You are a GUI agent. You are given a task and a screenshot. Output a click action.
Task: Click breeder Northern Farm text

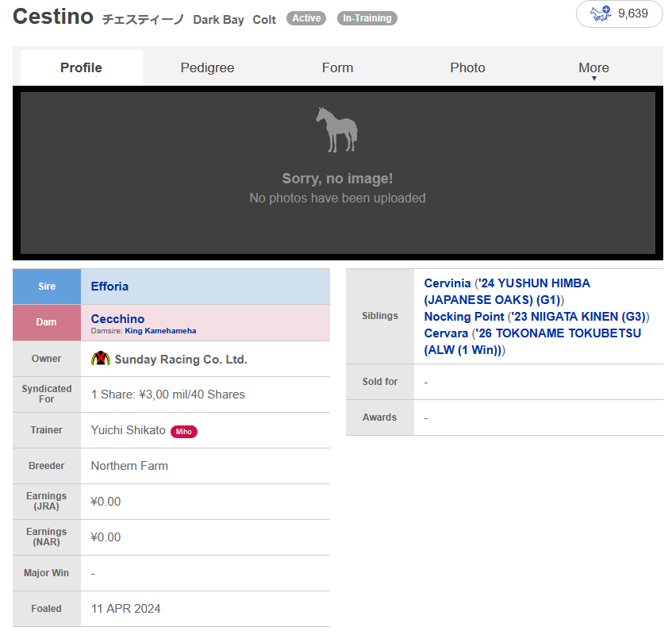coord(129,466)
